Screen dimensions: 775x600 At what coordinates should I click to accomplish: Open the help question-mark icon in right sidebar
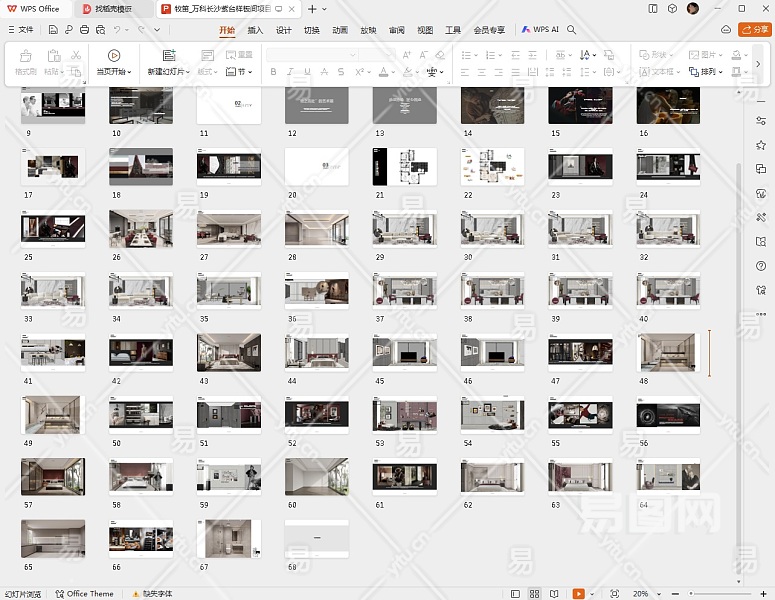pyautogui.click(x=762, y=265)
